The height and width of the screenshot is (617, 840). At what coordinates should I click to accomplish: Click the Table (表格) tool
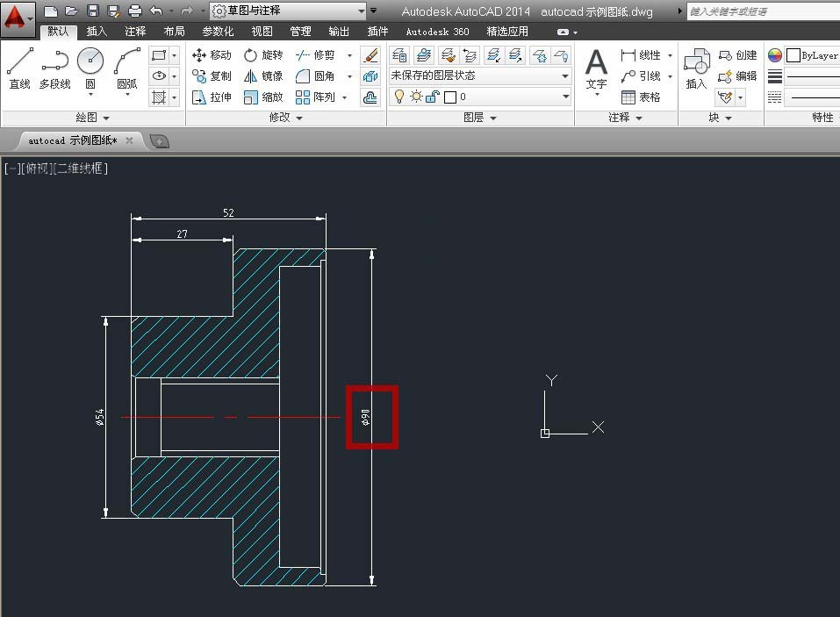click(641, 97)
